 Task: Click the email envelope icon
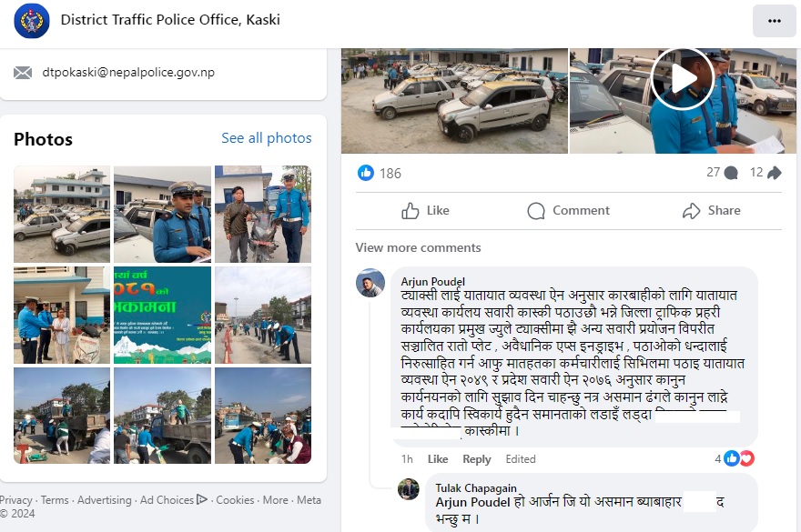[23, 73]
